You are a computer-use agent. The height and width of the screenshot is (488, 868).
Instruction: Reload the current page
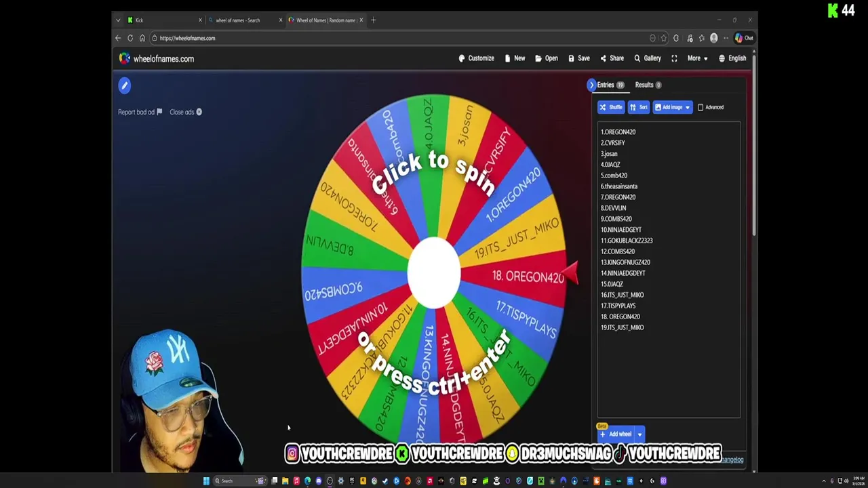[x=130, y=38]
